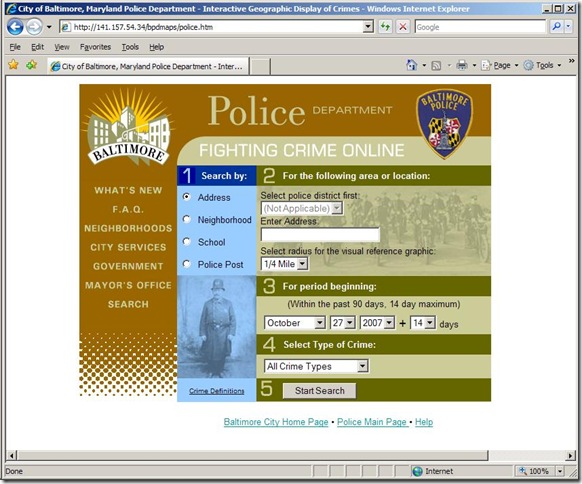This screenshot has height=484, width=582.
Task: Click the Baltimore Police badge emblem
Action: (x=444, y=123)
